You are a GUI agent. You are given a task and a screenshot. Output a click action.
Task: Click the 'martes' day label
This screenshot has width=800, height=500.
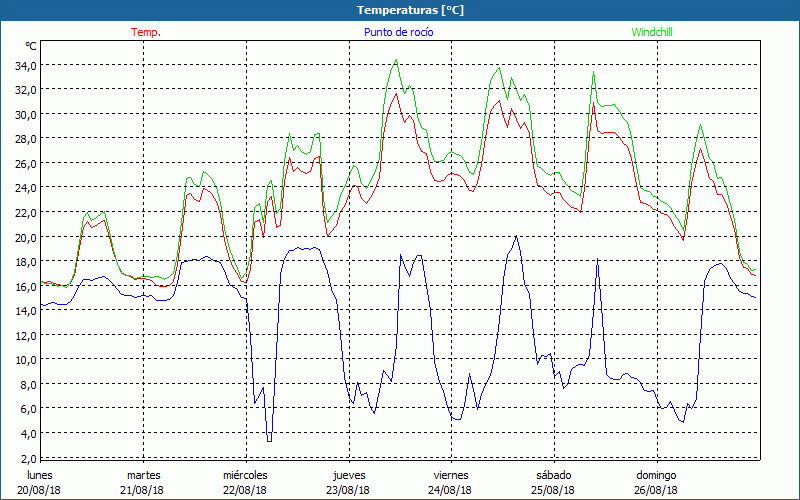coord(144,475)
